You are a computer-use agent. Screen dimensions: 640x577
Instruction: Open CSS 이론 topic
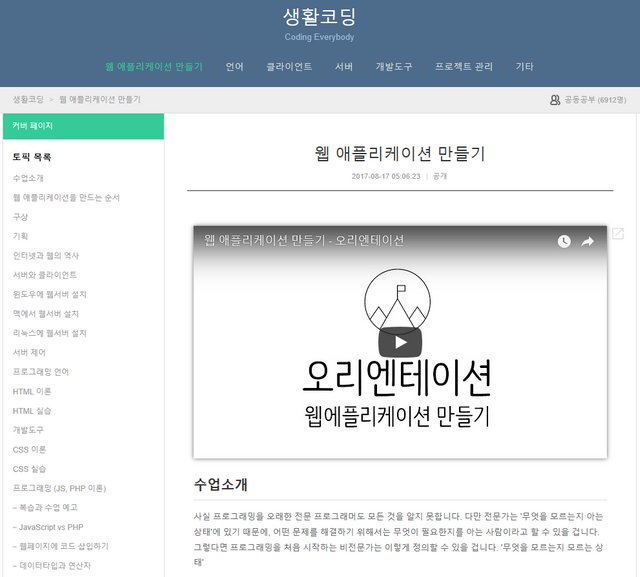pos(29,450)
